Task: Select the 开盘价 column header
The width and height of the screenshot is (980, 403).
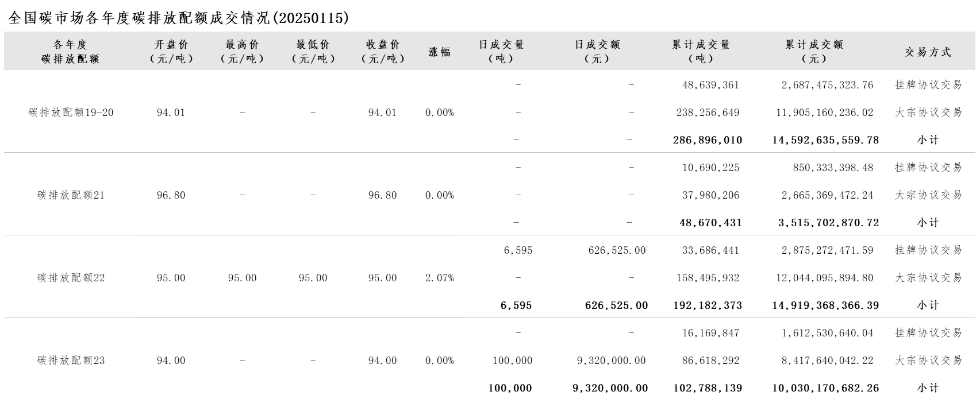Action: [171, 51]
